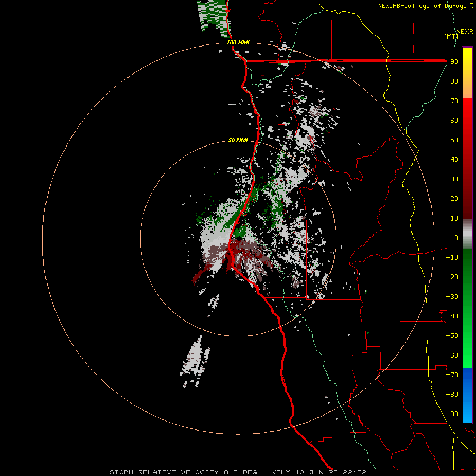Select the -20 knot value on colorbar

click(452, 277)
